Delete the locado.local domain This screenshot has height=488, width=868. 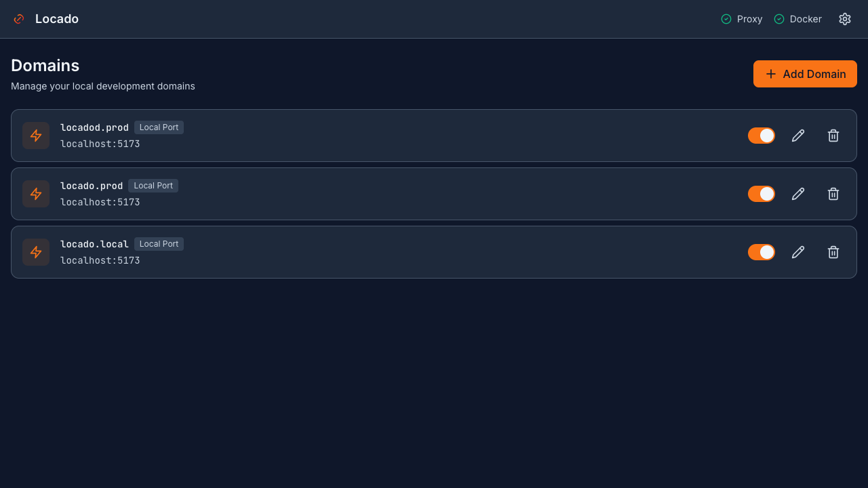coord(833,252)
